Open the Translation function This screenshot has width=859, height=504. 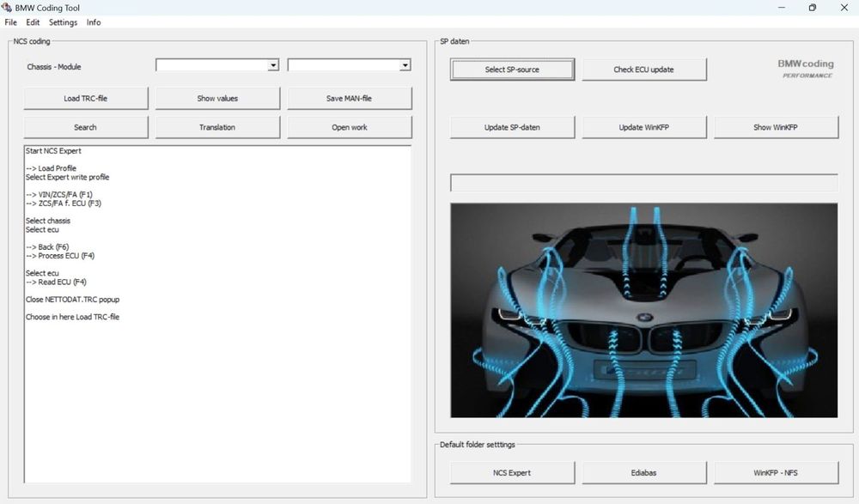[217, 127]
